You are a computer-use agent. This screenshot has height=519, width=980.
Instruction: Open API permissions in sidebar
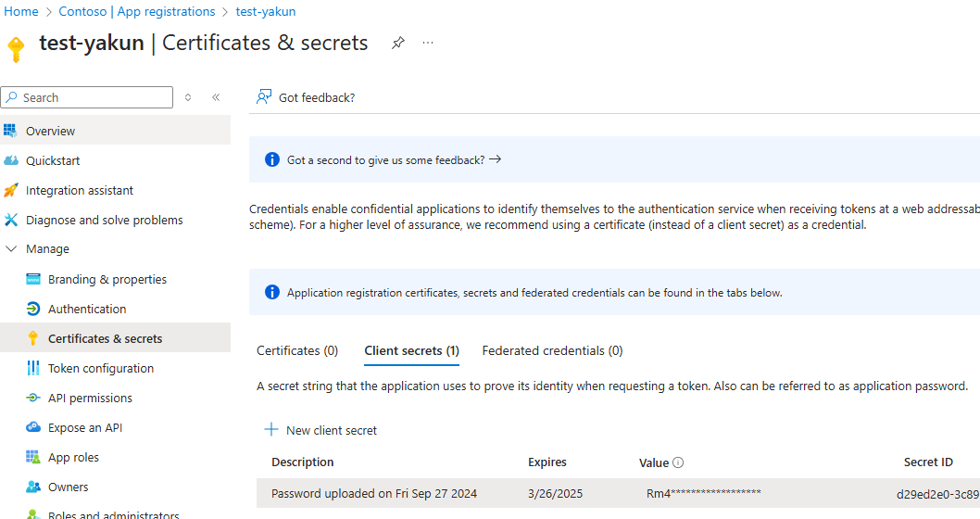point(90,399)
